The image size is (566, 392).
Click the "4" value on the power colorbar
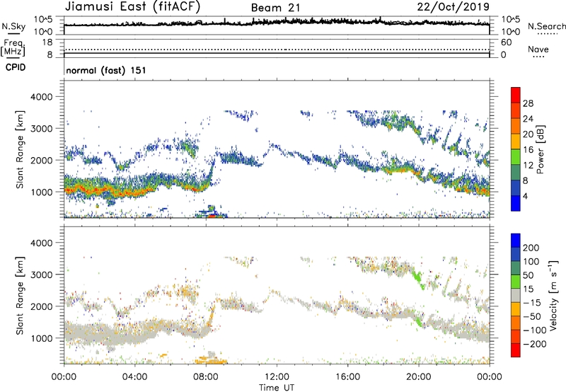pyautogui.click(x=525, y=196)
